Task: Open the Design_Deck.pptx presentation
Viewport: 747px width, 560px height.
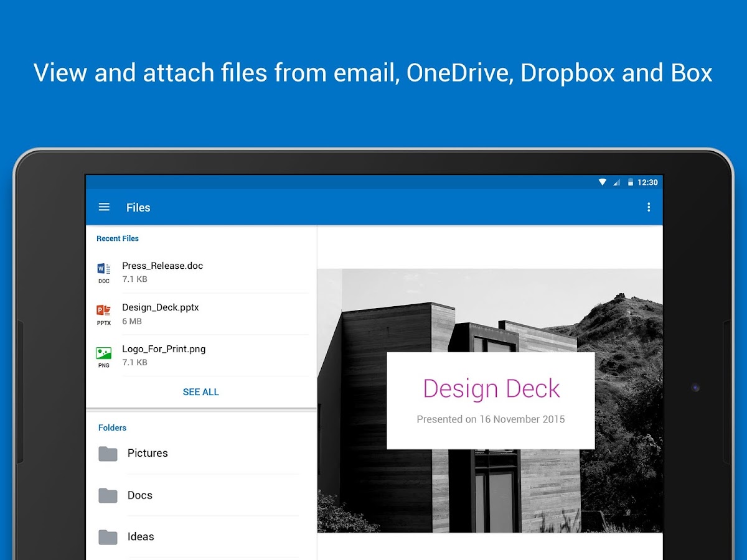Action: [161, 307]
